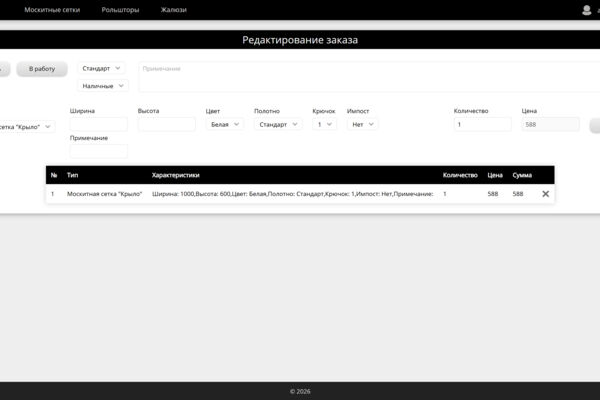Open the Цвет dropdown showing Белая

225,124
